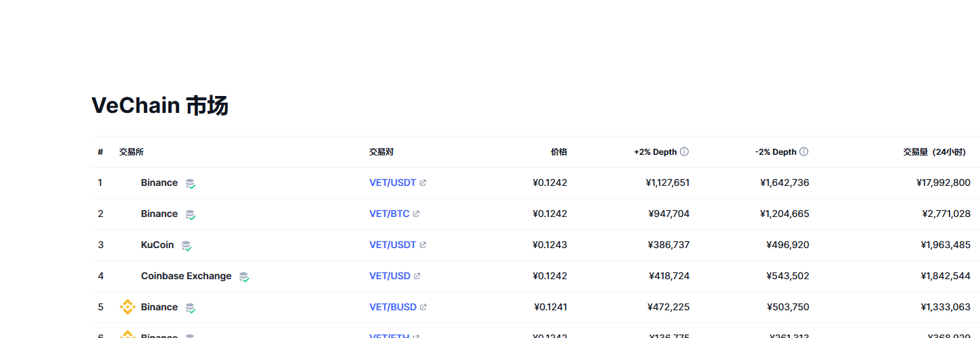
Task: Click the ¥1,127,651 depth value
Action: [x=668, y=183]
